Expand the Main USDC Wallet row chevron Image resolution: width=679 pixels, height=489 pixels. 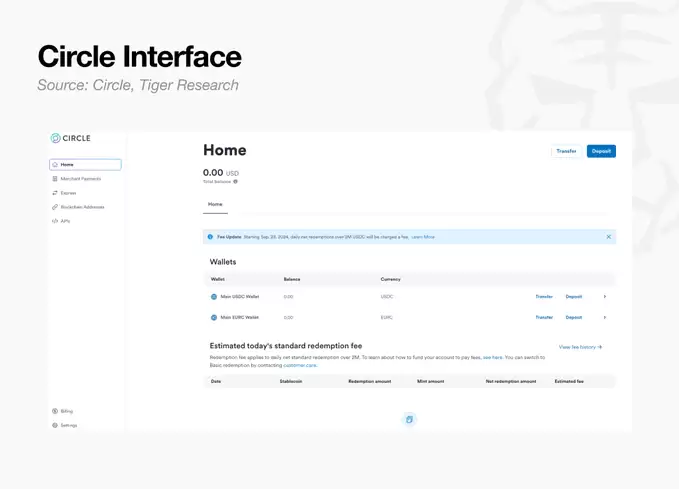click(x=605, y=297)
